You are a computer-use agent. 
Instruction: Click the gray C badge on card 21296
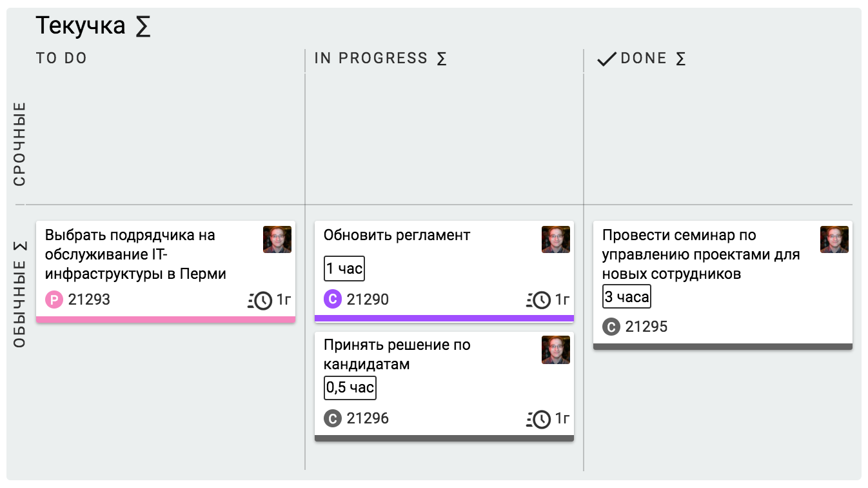(333, 418)
